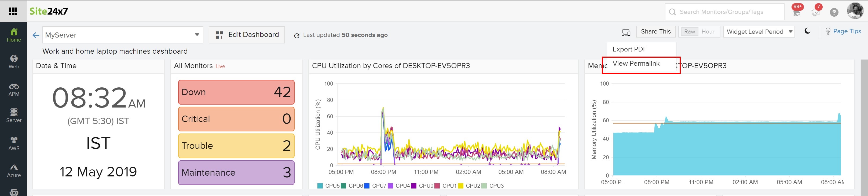Click the Site24x7 logo
The height and width of the screenshot is (196, 868).
coord(49,12)
